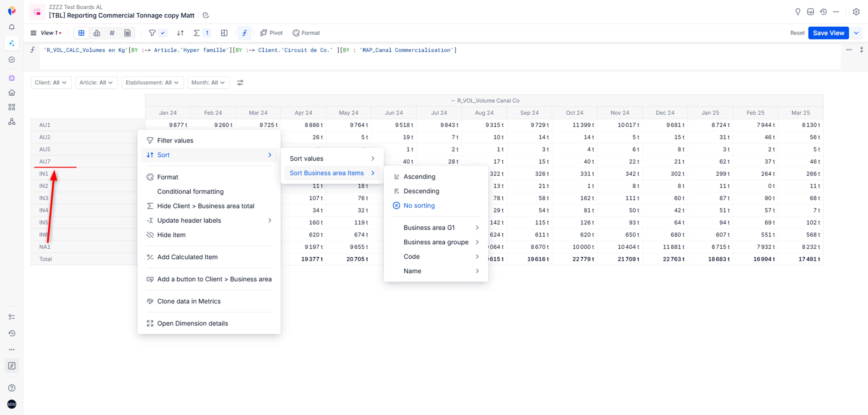This screenshot has height=415, width=868.
Task: Open the settings gear icon
Action: (856, 12)
